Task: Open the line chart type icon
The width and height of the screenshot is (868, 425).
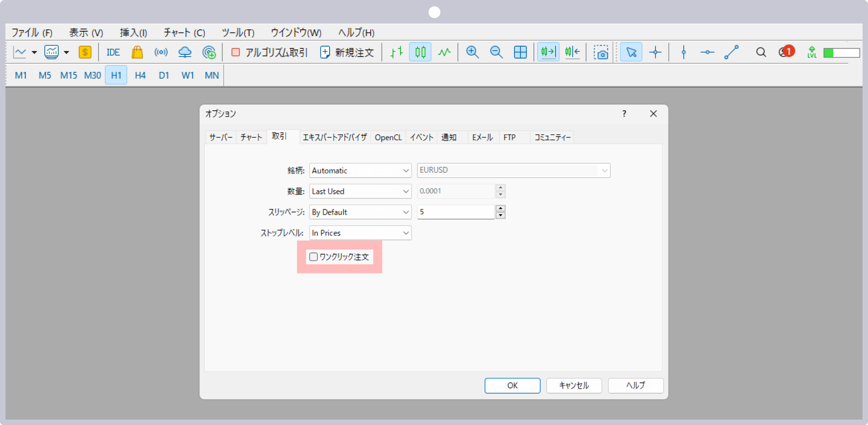Action: (x=20, y=52)
